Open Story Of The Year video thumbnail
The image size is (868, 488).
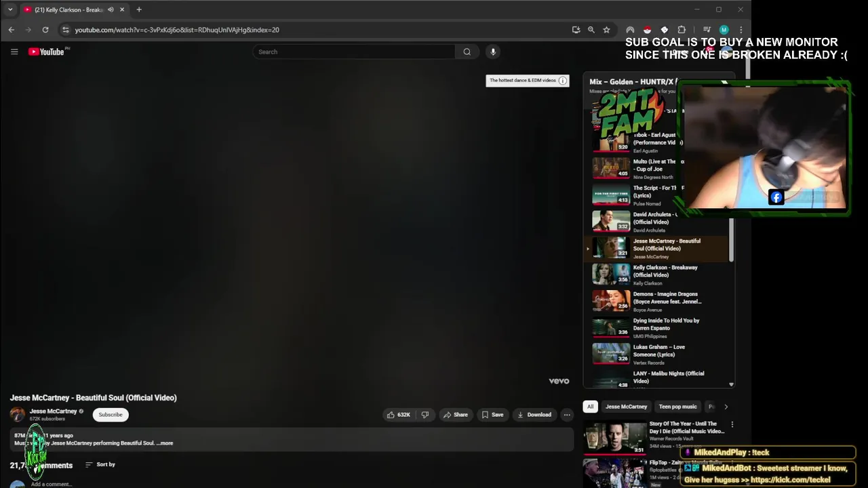pyautogui.click(x=615, y=437)
